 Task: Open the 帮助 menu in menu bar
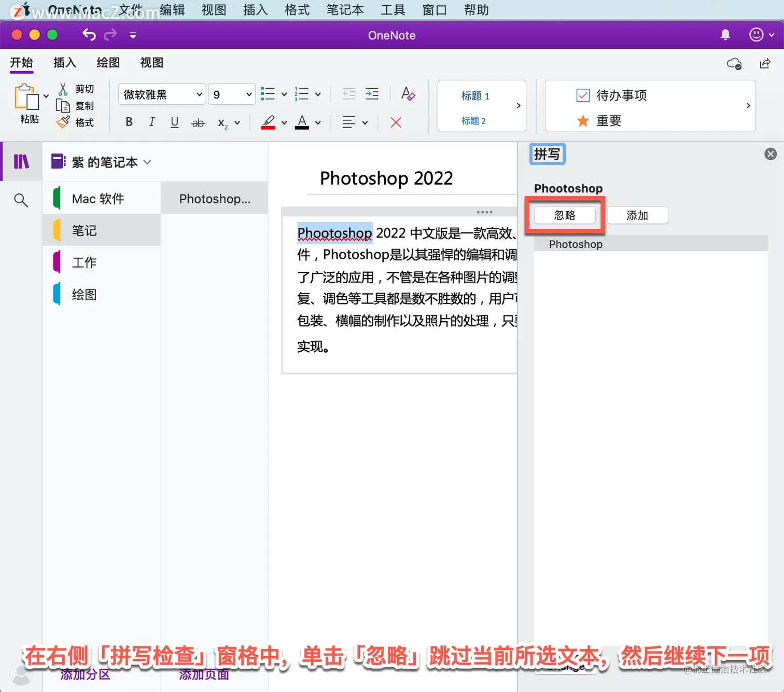[x=477, y=10]
